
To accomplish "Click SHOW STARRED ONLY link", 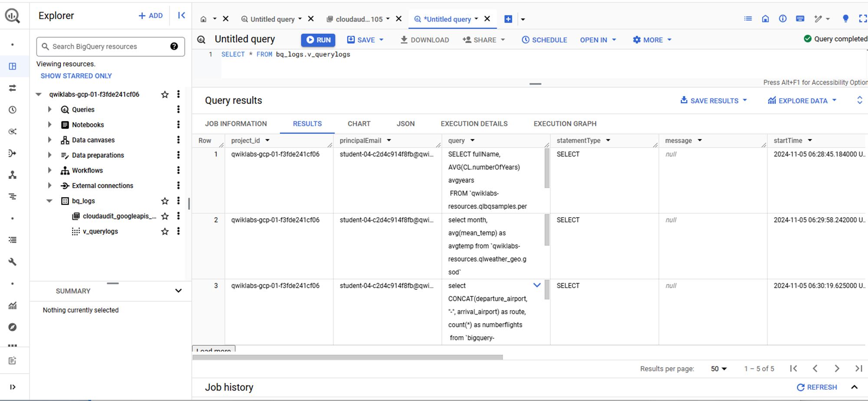I will [x=76, y=76].
